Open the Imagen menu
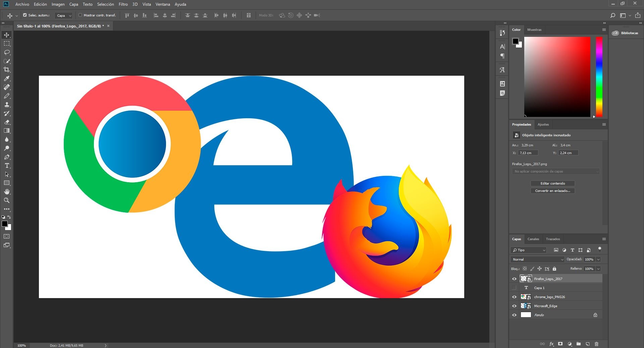The image size is (644, 348). (58, 4)
